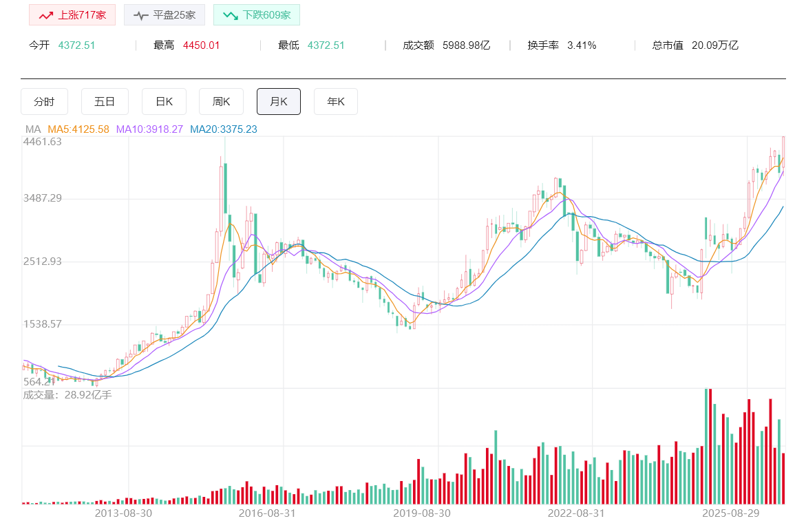Click the orange MA5:4125.58 legend label
Image resolution: width=795 pixels, height=532 pixels.
(78, 129)
